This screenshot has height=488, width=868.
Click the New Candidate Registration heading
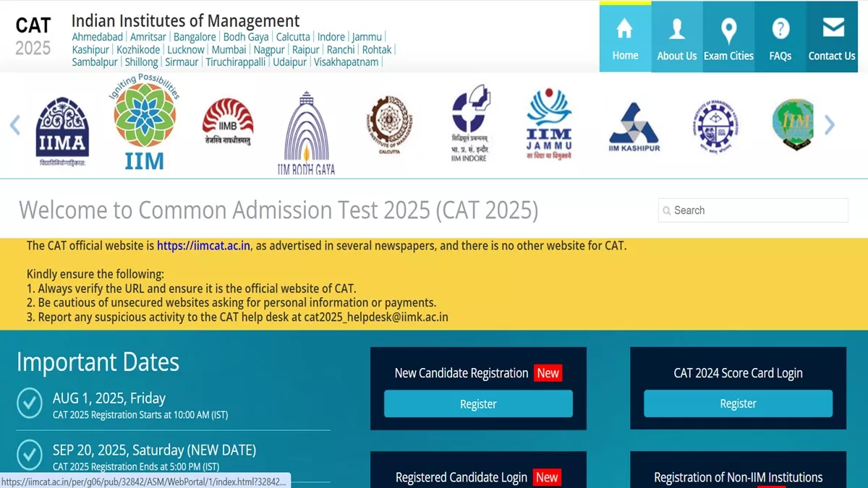(461, 373)
